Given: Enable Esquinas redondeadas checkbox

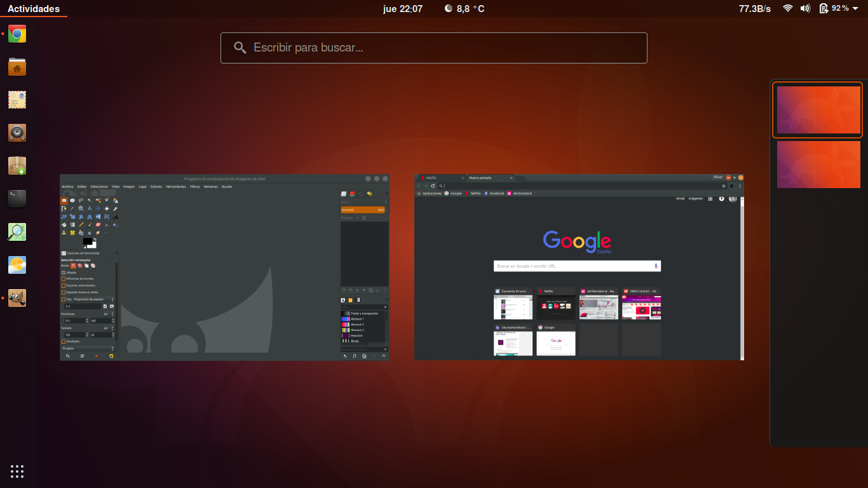Looking at the screenshot, I should pyautogui.click(x=64, y=285).
